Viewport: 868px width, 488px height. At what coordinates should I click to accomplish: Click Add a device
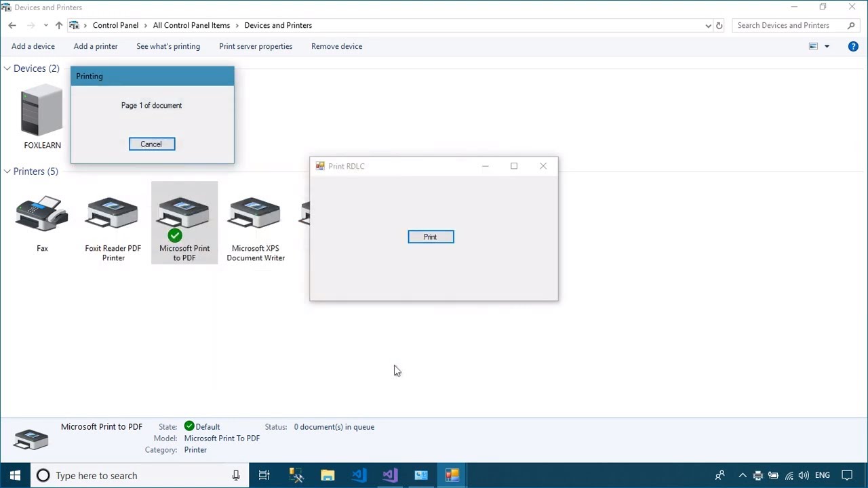click(x=33, y=46)
